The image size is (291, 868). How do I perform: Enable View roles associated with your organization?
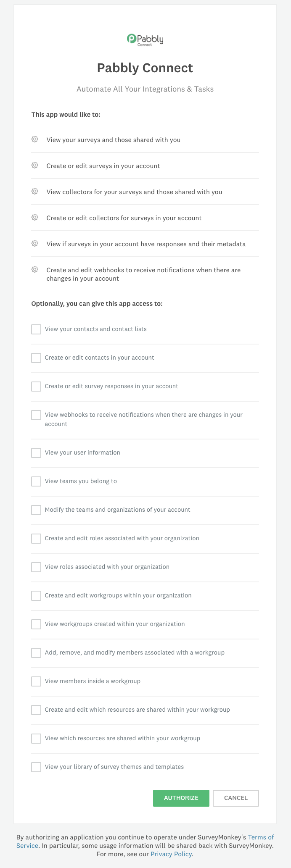[36, 567]
